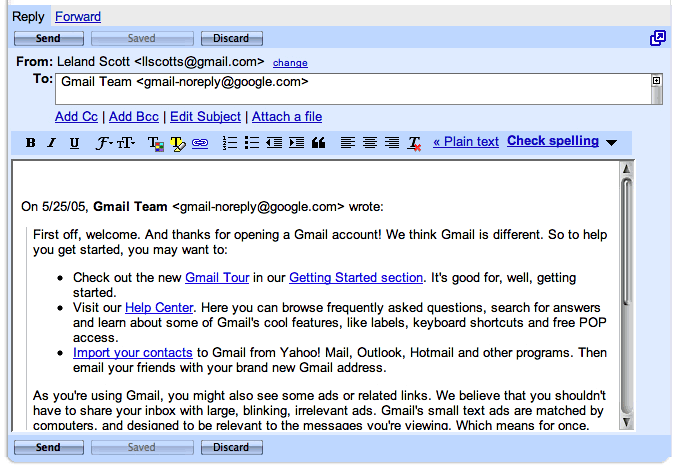Click the message body scroll up arrow
The width and height of the screenshot is (679, 469).
pyautogui.click(x=626, y=169)
